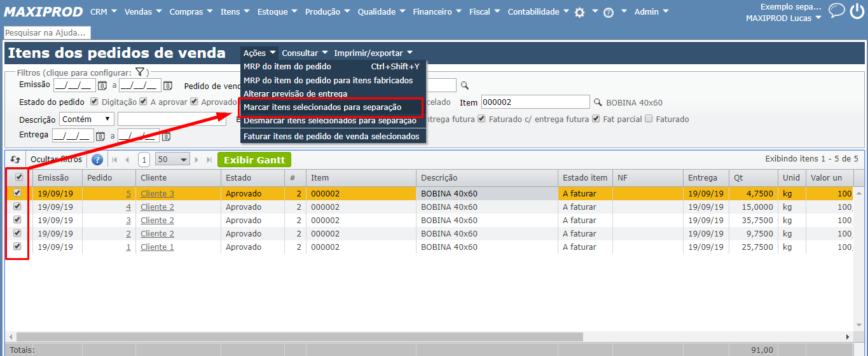Open the settings gear icon in top bar
The width and height of the screenshot is (868, 356).
[x=579, y=12]
